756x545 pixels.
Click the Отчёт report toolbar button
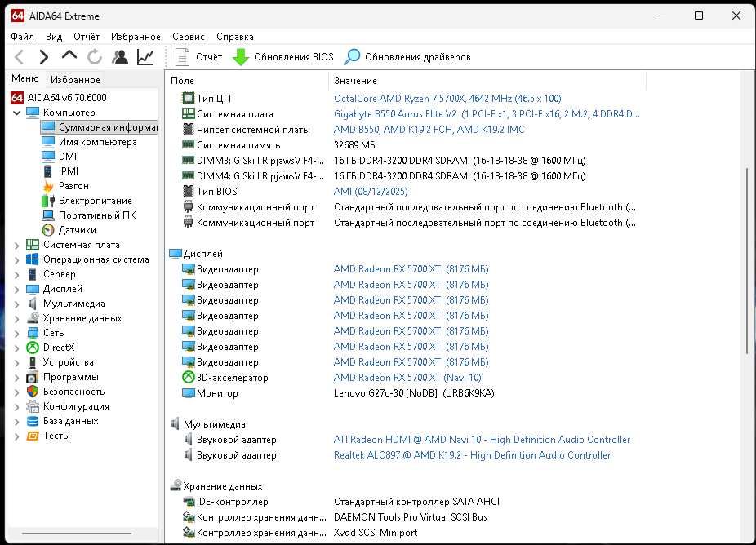click(198, 57)
